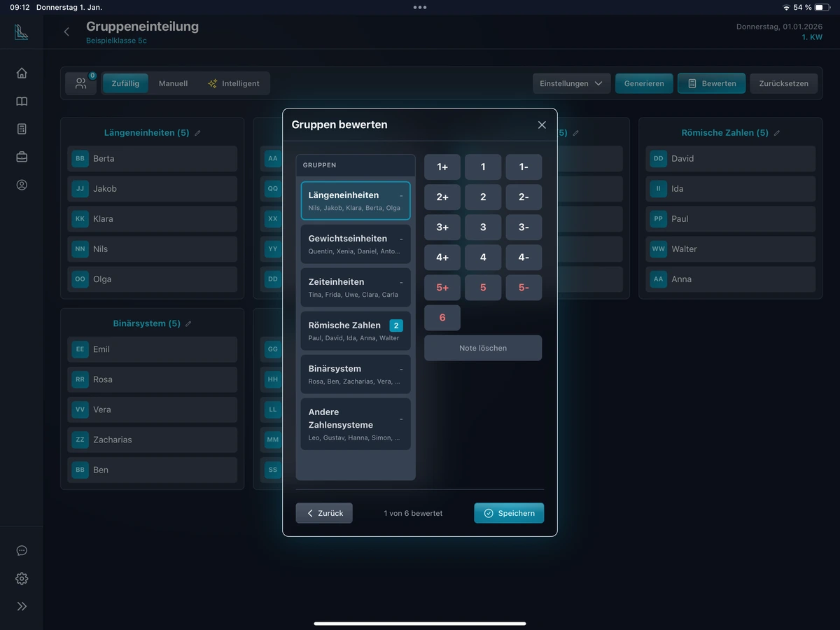Open the user profile sidebar icon
Image resolution: width=840 pixels, height=630 pixels.
coord(22,185)
